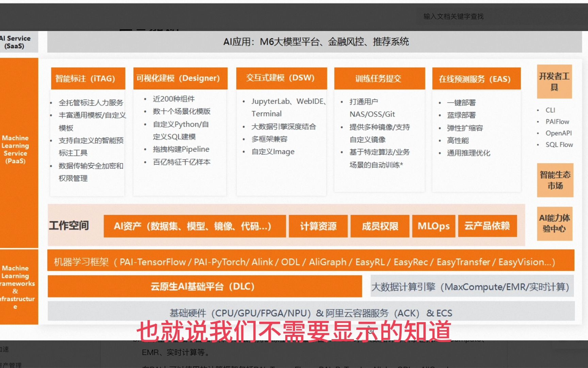Click the 交互式建模 (DSW) header box
Image resolution: width=588 pixels, height=368 pixels.
pyautogui.click(x=281, y=78)
